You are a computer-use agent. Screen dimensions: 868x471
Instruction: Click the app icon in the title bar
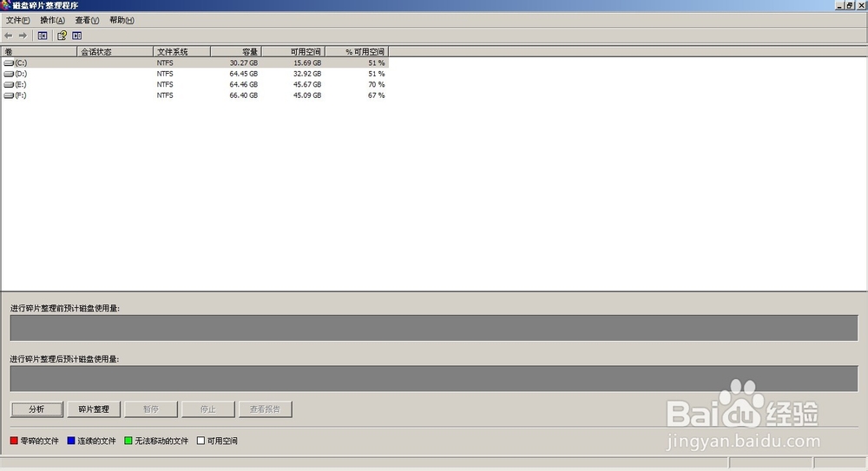5,5
